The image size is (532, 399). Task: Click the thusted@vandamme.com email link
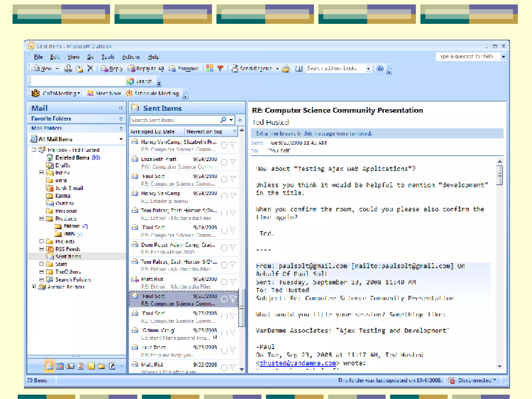pyautogui.click(x=298, y=363)
